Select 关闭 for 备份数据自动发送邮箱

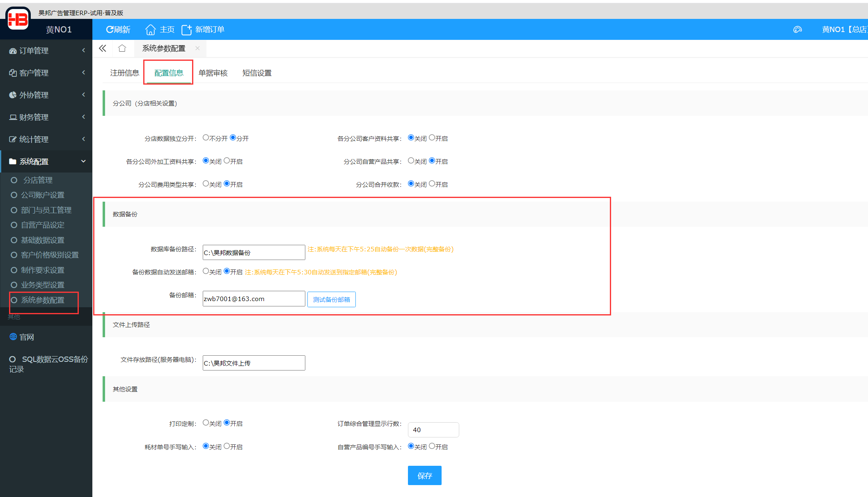pos(206,271)
